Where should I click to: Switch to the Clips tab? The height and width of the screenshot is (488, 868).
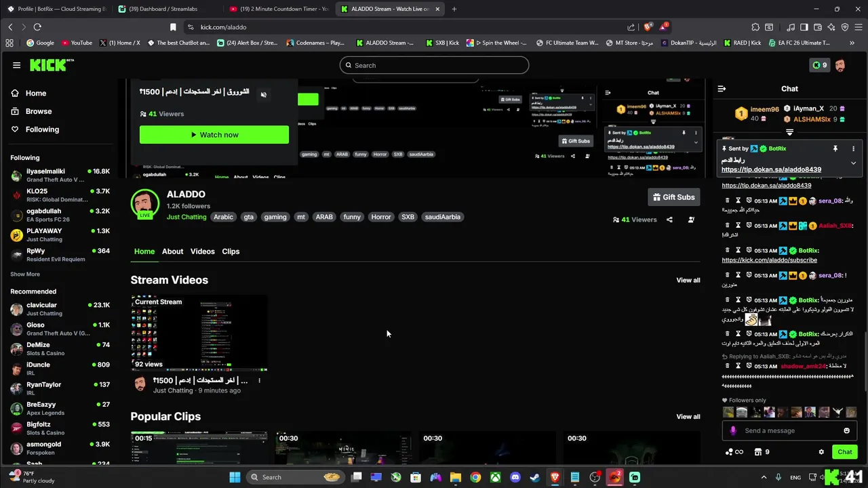click(x=231, y=251)
